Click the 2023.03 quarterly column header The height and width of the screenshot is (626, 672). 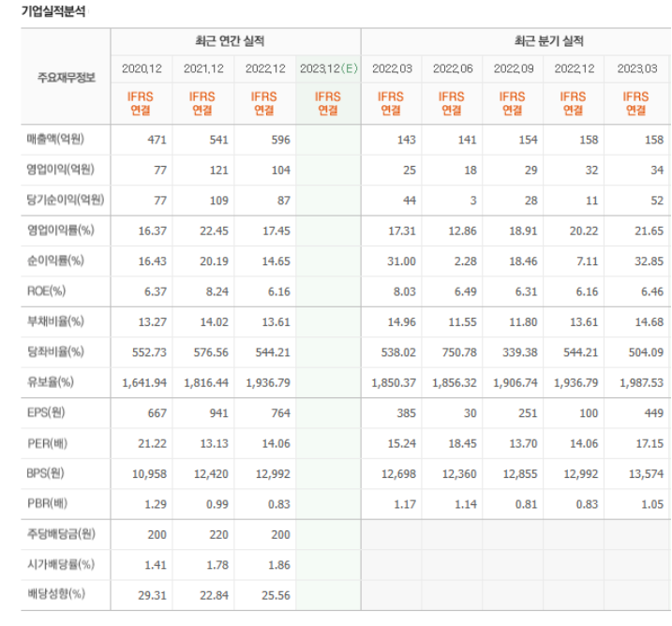637,68
